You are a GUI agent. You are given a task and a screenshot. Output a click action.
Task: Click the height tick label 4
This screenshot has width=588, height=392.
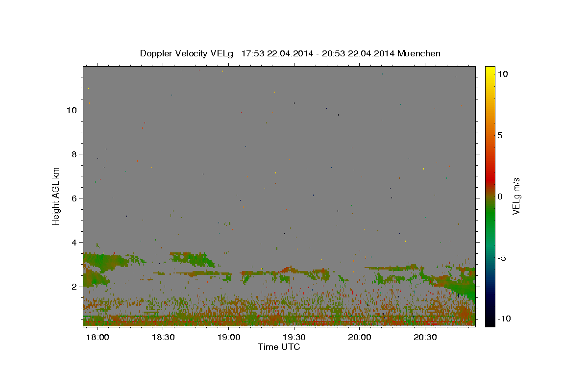coord(74,243)
